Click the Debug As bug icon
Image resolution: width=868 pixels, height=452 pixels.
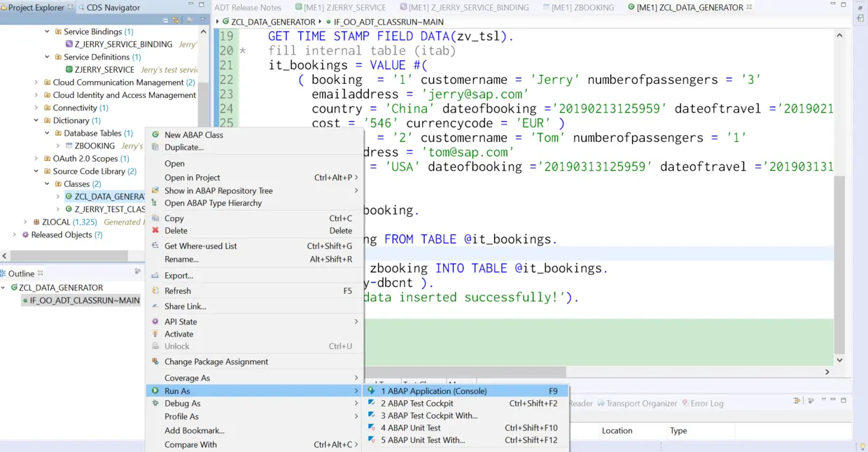155,404
